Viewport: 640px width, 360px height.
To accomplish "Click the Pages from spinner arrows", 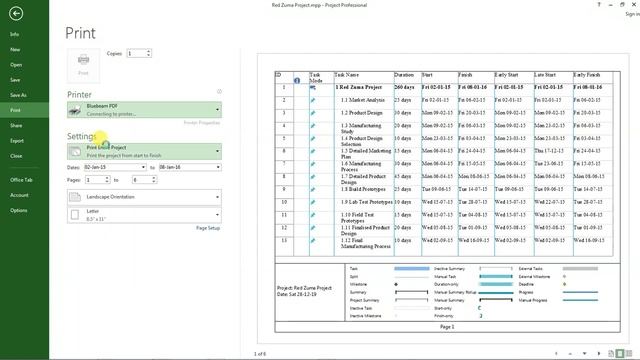I will click(x=107, y=180).
